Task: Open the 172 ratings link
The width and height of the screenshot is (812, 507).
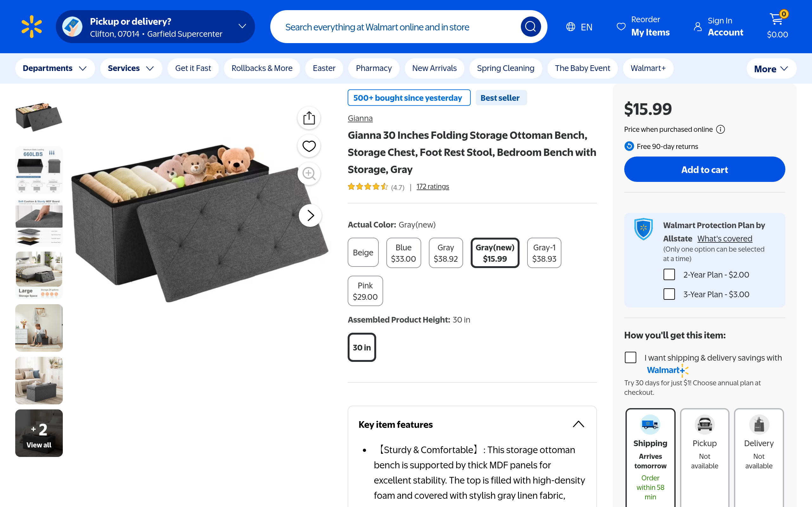Action: pyautogui.click(x=433, y=186)
